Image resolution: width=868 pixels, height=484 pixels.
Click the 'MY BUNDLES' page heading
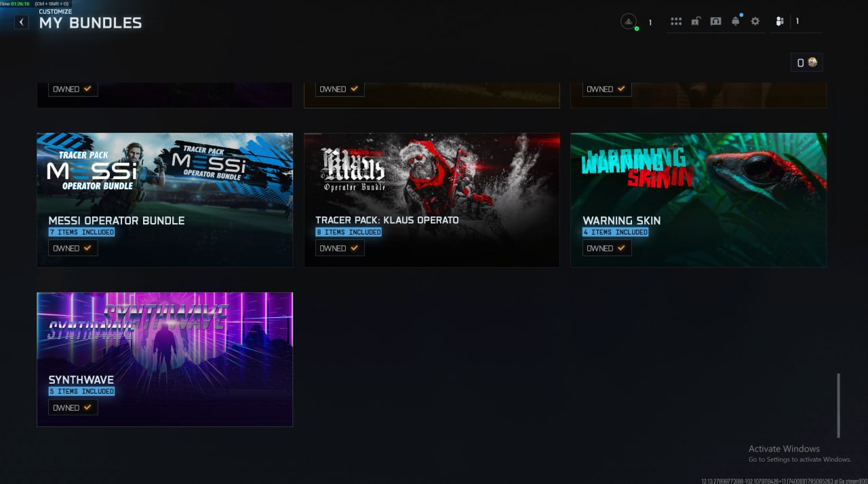coord(90,23)
